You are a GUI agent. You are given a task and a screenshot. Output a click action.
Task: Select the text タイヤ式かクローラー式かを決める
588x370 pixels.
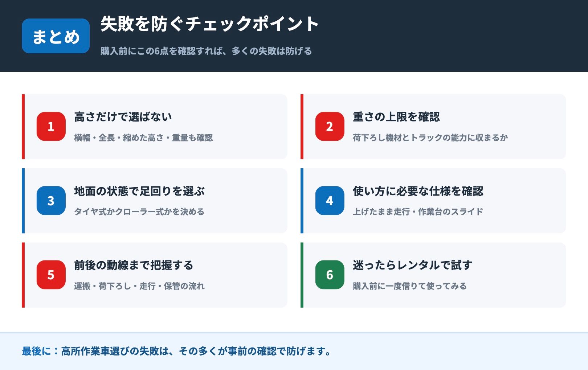tap(139, 212)
